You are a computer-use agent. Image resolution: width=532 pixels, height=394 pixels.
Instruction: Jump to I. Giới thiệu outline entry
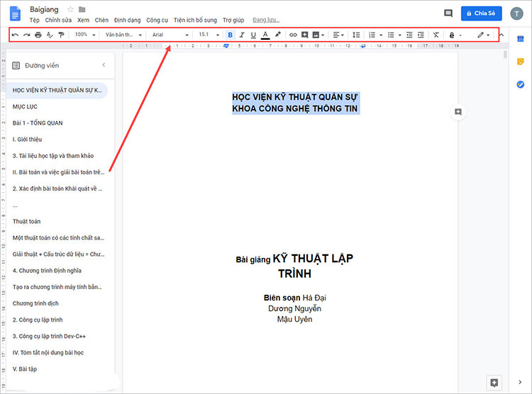[27, 140]
